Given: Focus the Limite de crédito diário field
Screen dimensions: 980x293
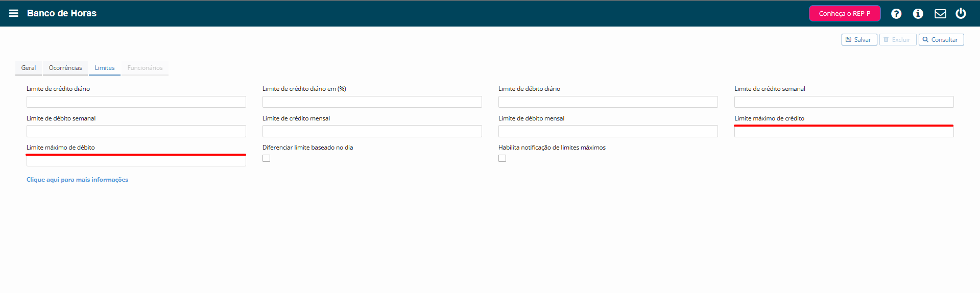Looking at the screenshot, I should (x=136, y=102).
